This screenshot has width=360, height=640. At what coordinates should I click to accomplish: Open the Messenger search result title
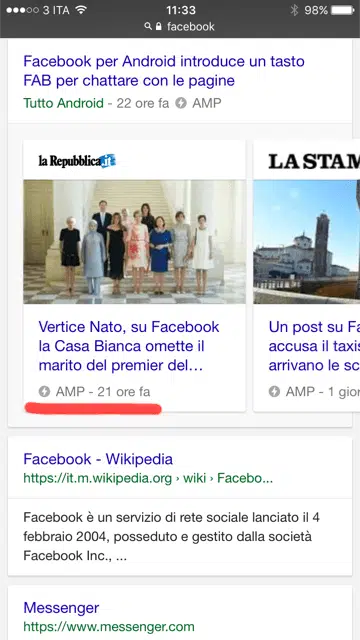[x=61, y=607]
